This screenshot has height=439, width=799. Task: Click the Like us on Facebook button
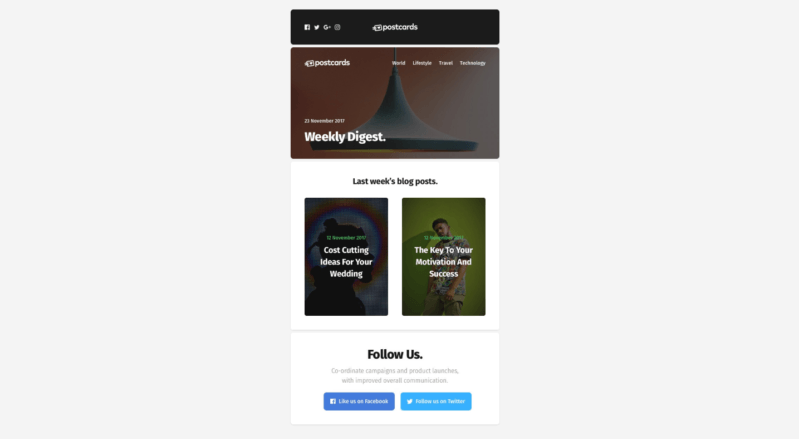click(x=359, y=401)
